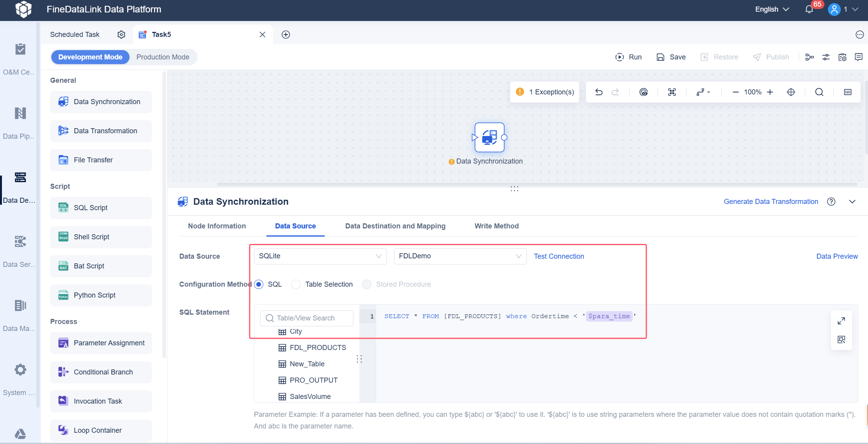Open the Write Method tab

(x=496, y=226)
